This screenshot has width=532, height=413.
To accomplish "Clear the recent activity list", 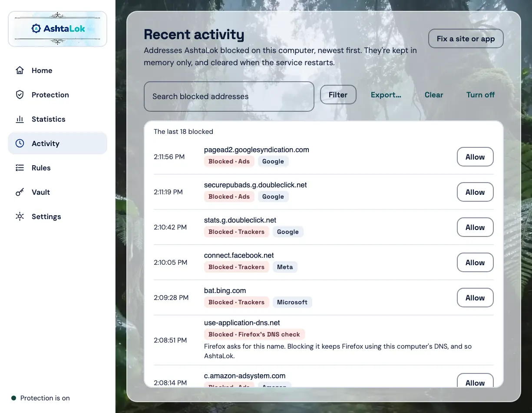I will click(x=433, y=95).
